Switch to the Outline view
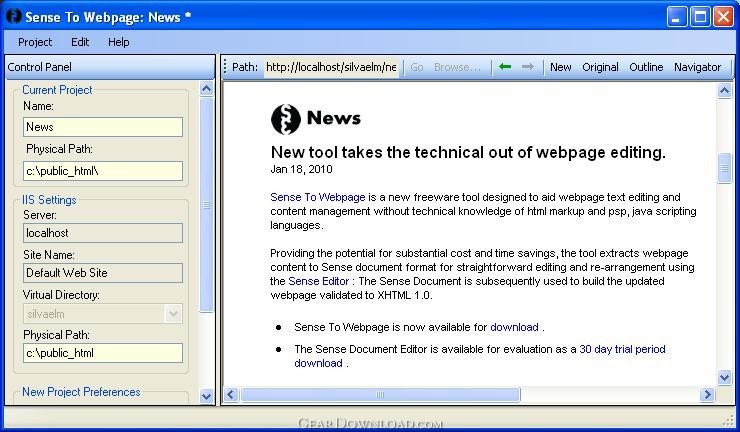The width and height of the screenshot is (740, 432). pyautogui.click(x=646, y=67)
